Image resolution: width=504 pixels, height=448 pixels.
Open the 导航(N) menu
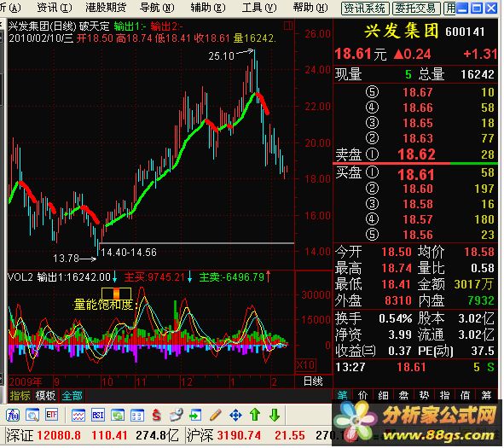157,8
